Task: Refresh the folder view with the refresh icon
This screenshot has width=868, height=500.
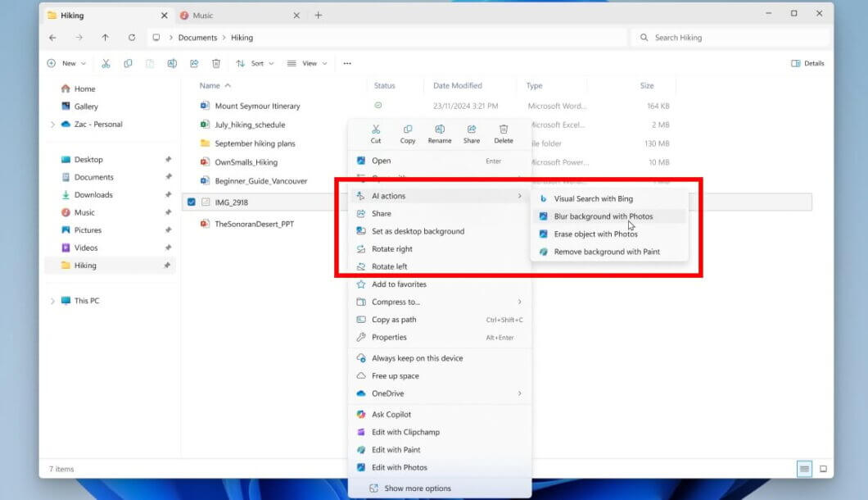Action: coord(132,37)
